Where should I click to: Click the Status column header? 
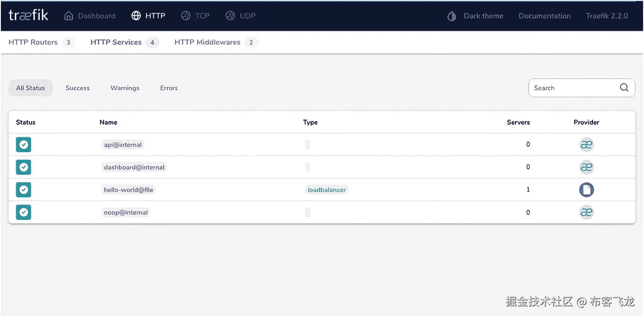26,122
